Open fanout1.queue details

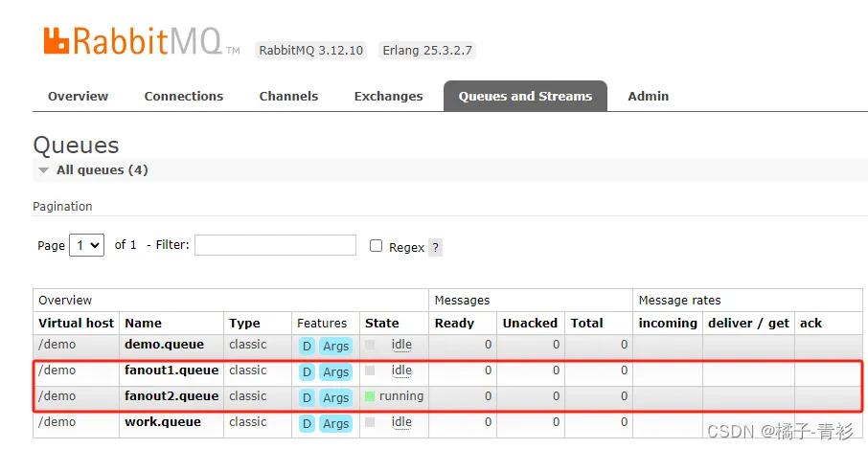171,370
